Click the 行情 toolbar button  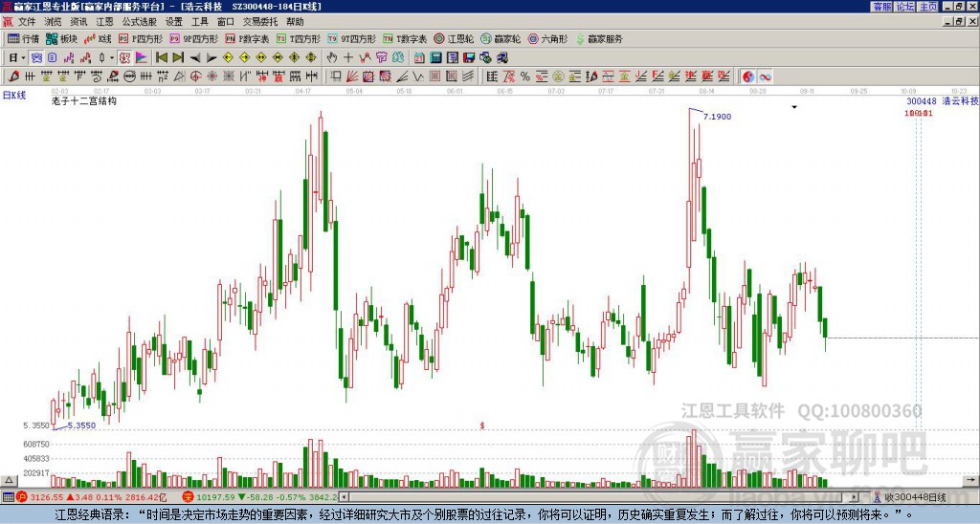click(x=24, y=38)
